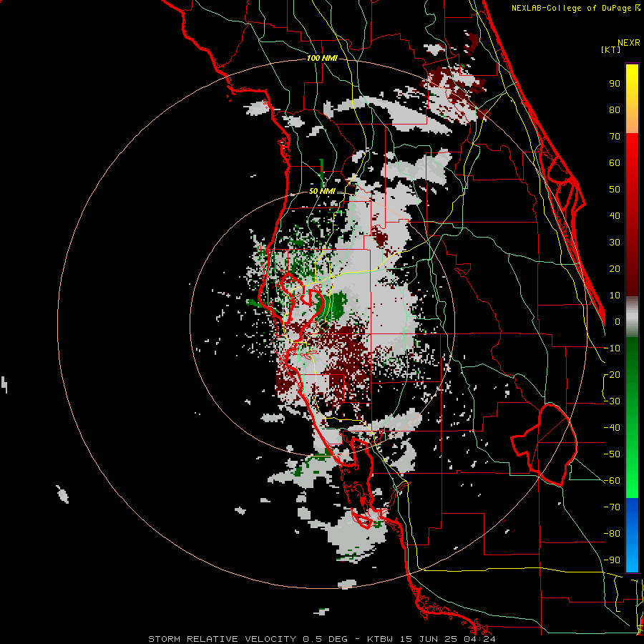This screenshot has width=644, height=644.
Task: Click the STORM RELATIVE VELOCITY product label
Action: click(222, 639)
